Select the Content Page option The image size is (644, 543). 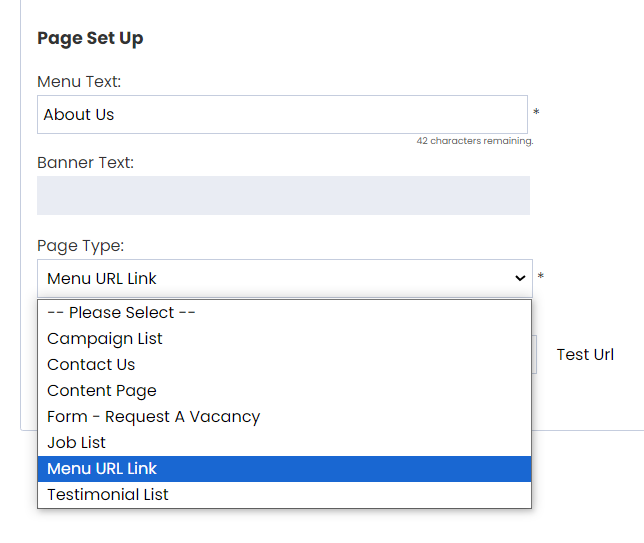284,391
